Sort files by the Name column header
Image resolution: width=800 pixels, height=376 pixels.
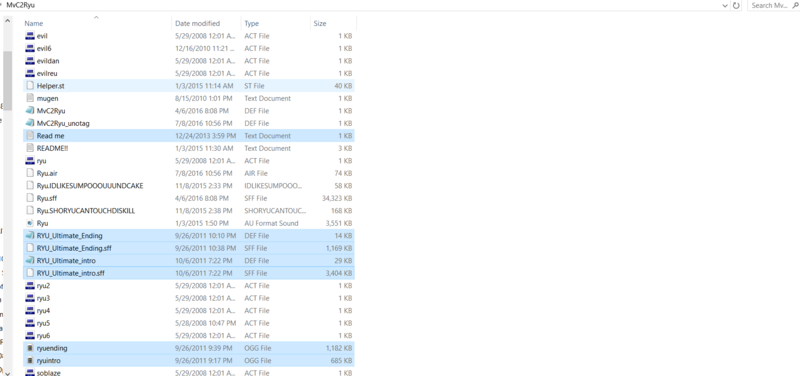pyautogui.click(x=96, y=23)
